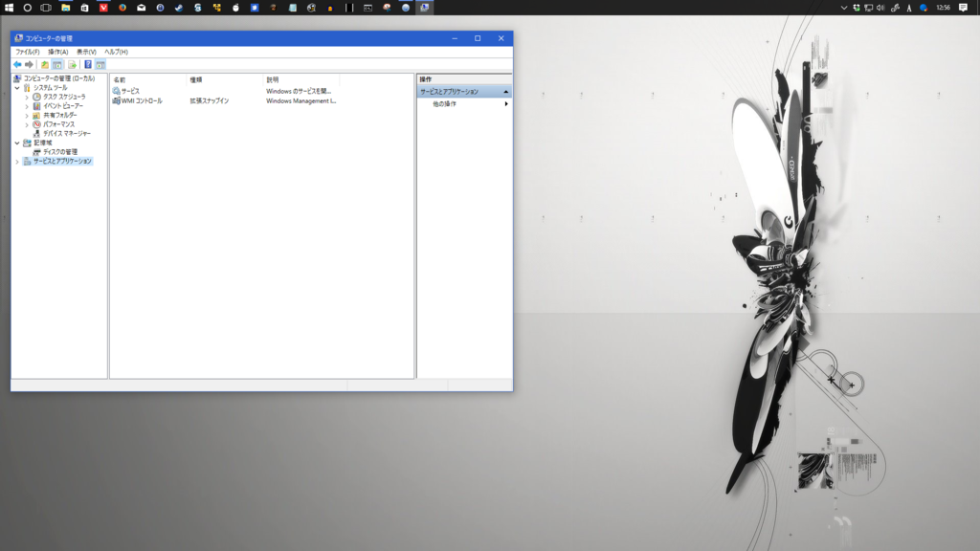Open the Action Center notification icon
Image resolution: width=980 pixels, height=551 pixels.
coord(963,8)
